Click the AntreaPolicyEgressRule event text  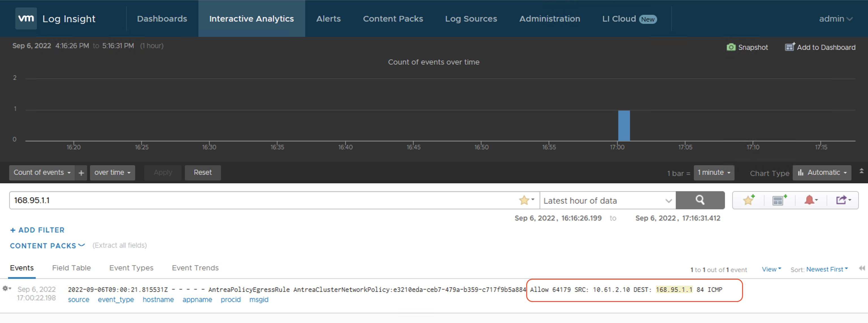249,290
